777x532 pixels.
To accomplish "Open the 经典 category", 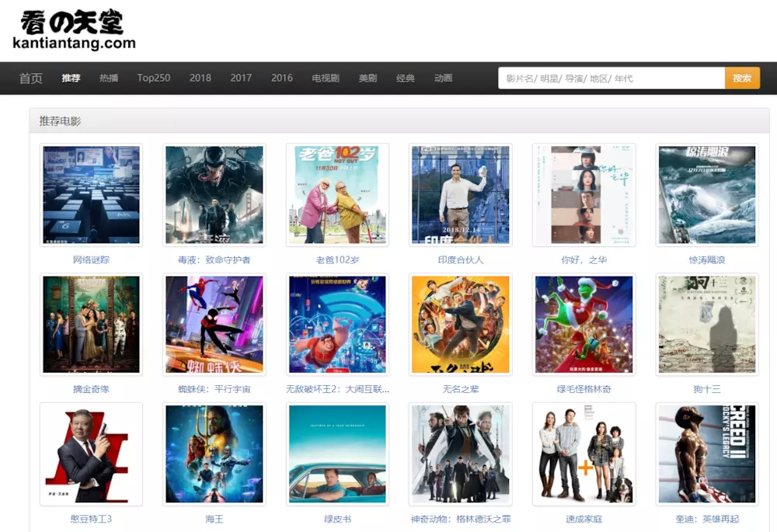I will click(406, 78).
